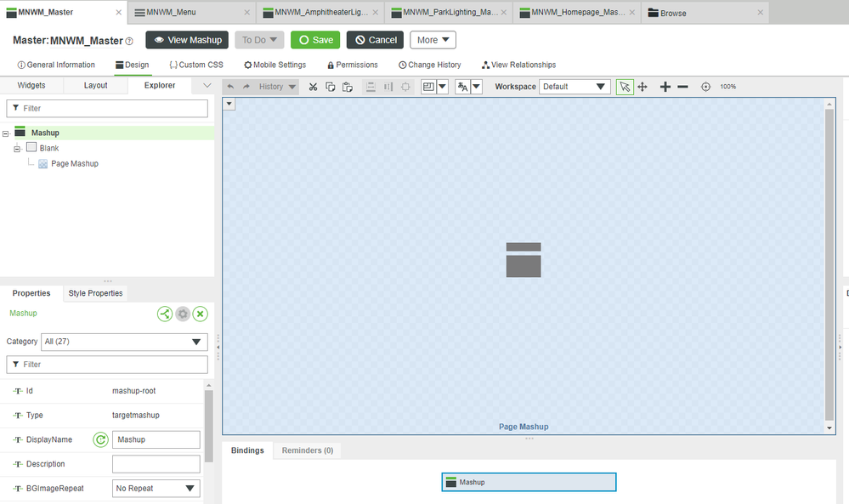849x504 pixels.
Task: Copy widget with the copy icon
Action: coord(331,87)
